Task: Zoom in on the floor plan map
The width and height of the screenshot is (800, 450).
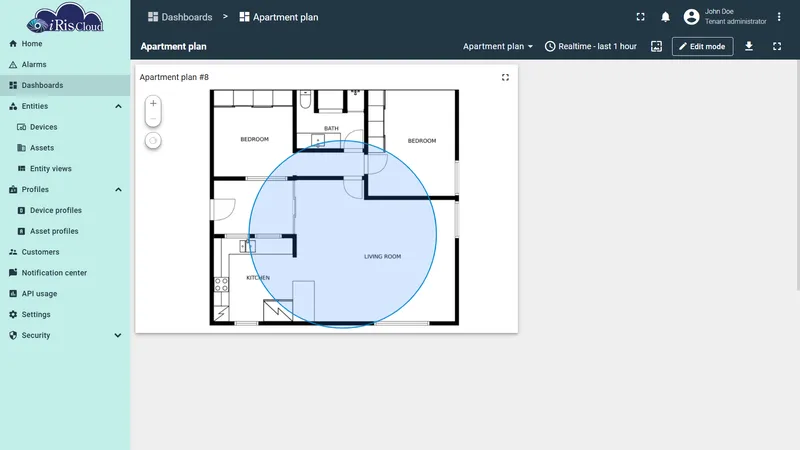Action: coord(153,104)
